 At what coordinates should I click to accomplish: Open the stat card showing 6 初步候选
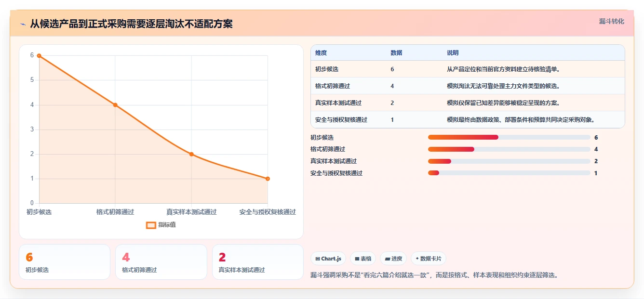[x=65, y=262]
